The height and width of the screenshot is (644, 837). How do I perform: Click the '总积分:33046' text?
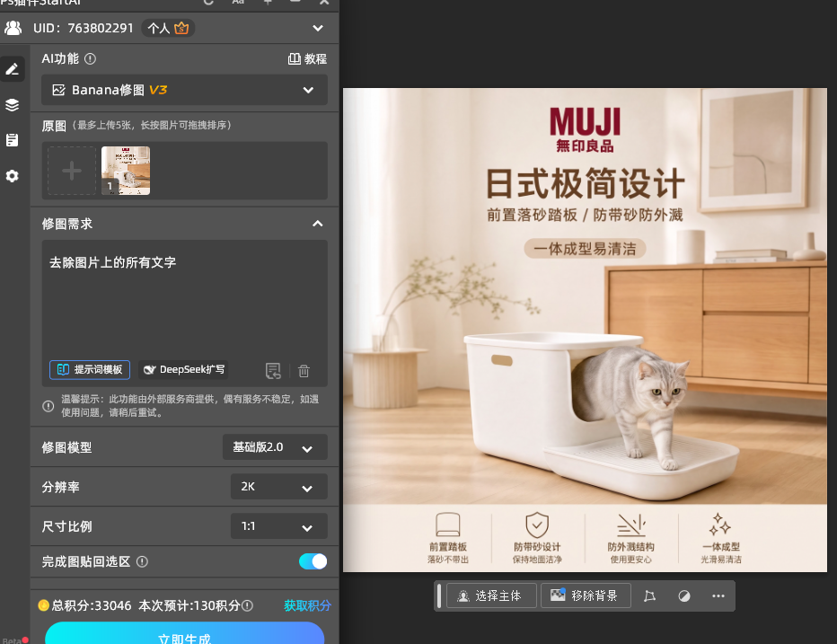pyautogui.click(x=92, y=605)
